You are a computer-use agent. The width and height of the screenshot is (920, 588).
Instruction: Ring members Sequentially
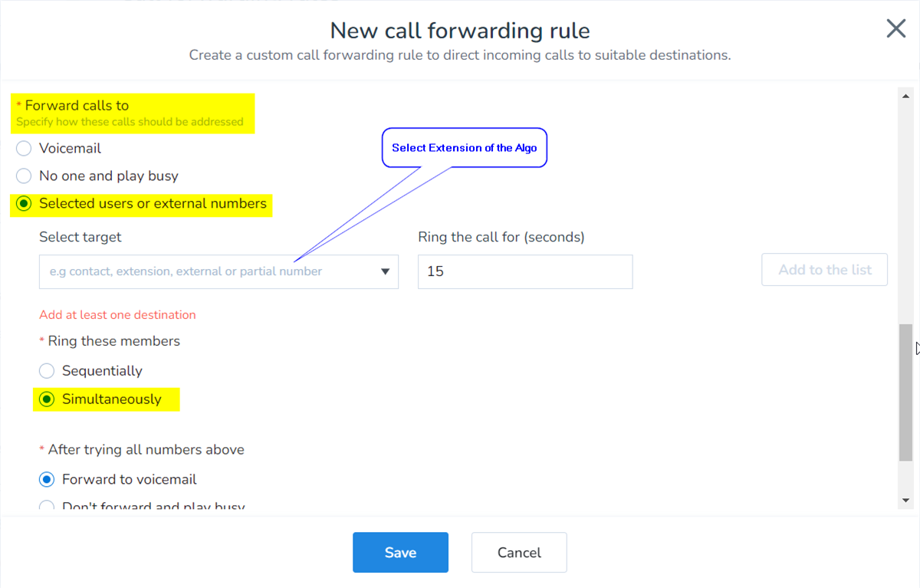coord(47,371)
